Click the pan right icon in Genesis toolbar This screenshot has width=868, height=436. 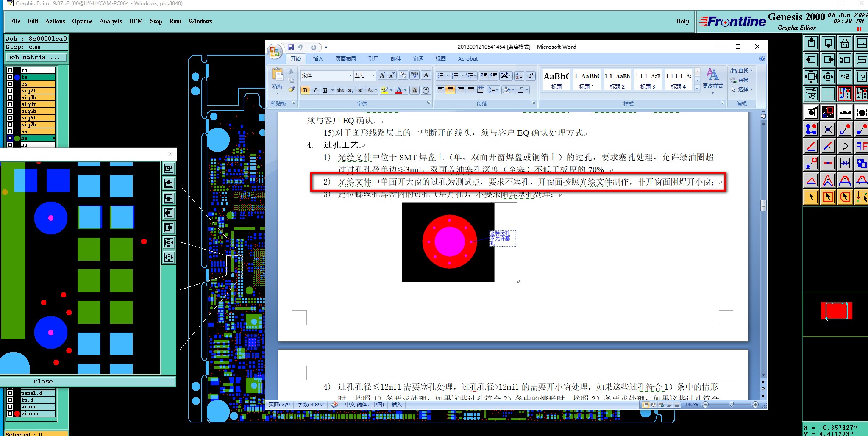pyautogui.click(x=828, y=60)
